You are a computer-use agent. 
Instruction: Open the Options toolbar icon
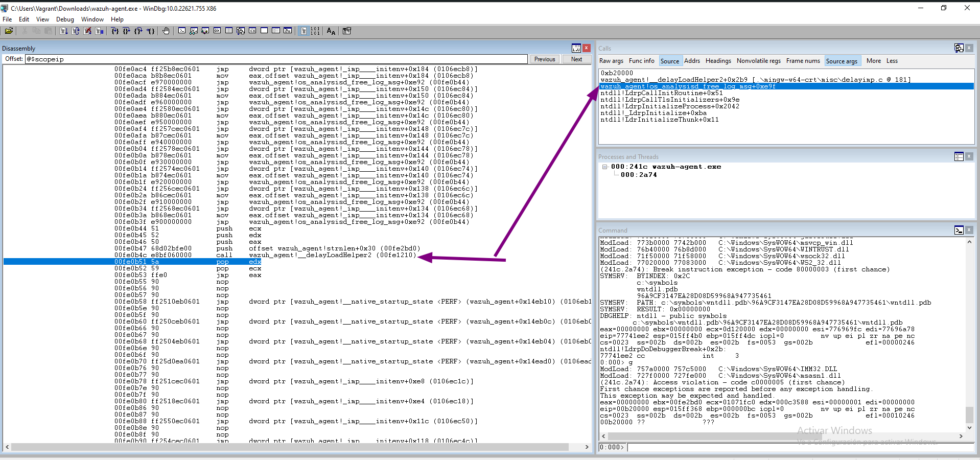pos(346,31)
